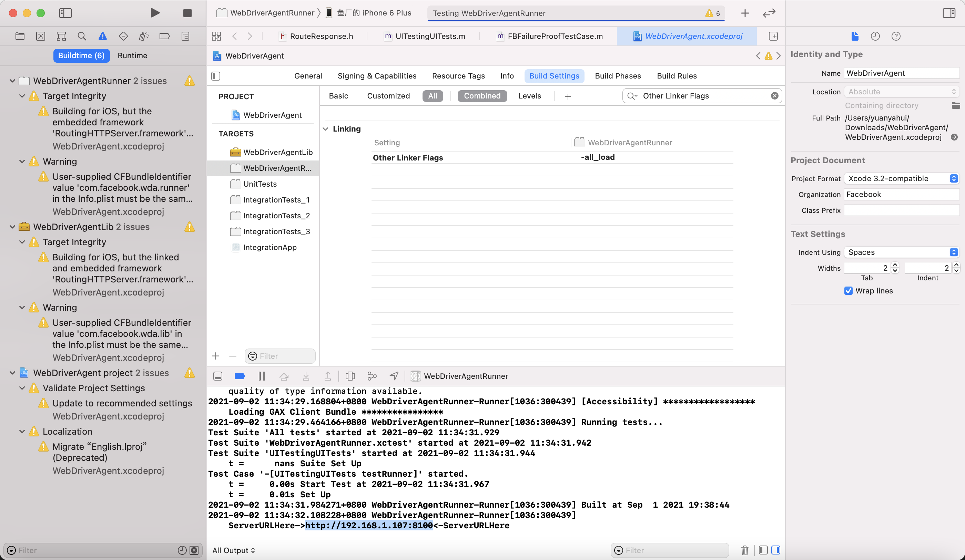965x560 pixels.
Task: Open the All Output console filter popup
Action: tap(234, 550)
